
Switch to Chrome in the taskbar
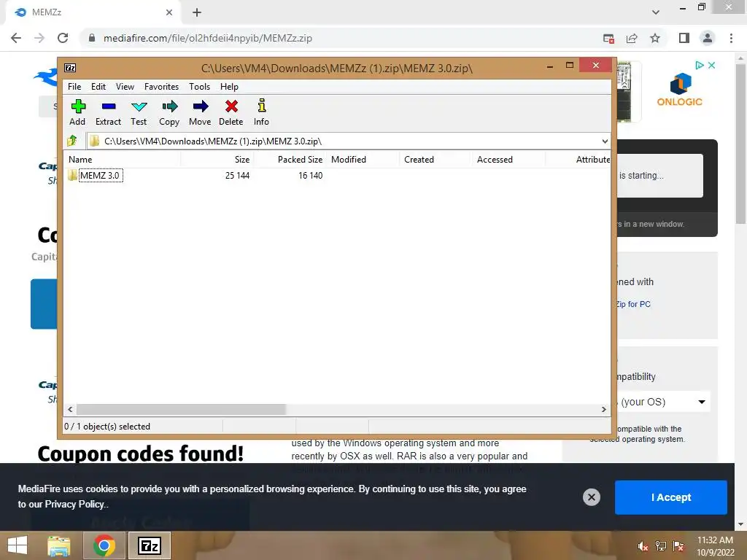pos(104,545)
